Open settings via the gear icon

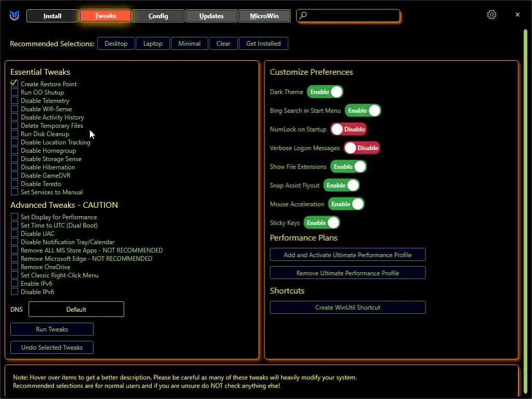click(x=491, y=15)
